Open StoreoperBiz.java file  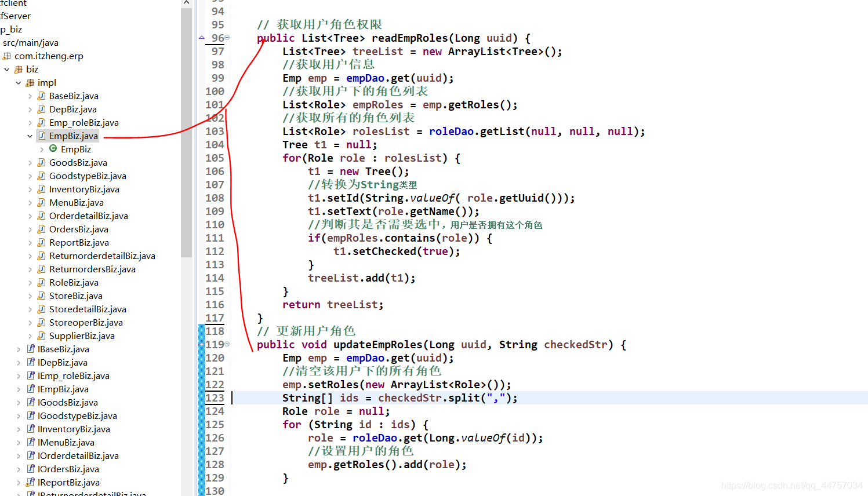pyautogui.click(x=86, y=323)
